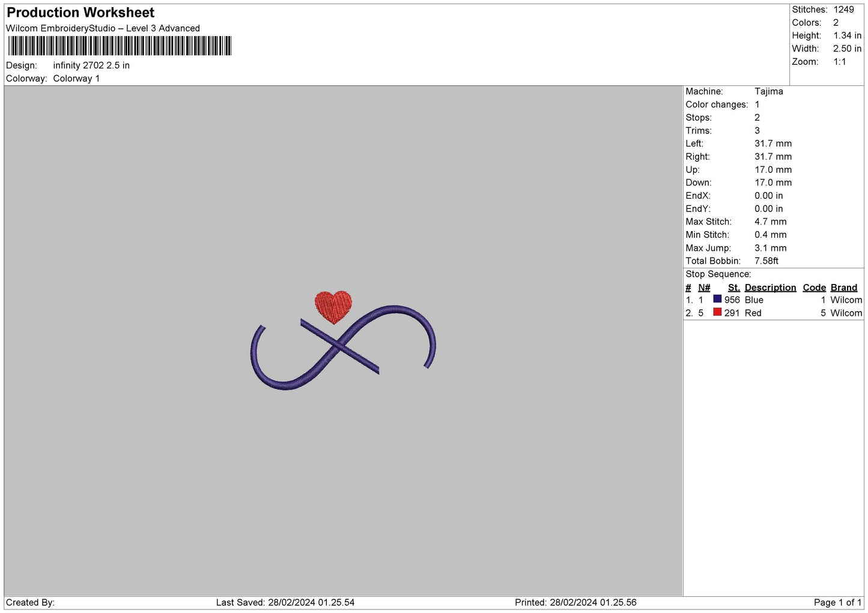Click the barcode under the header
868x613 pixels.
(120, 46)
